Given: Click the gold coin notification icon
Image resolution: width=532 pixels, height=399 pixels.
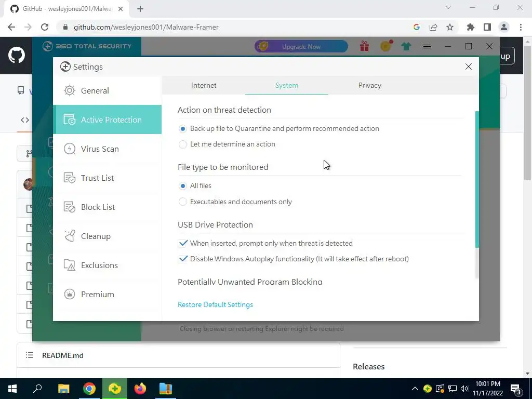Looking at the screenshot, I should (x=386, y=46).
